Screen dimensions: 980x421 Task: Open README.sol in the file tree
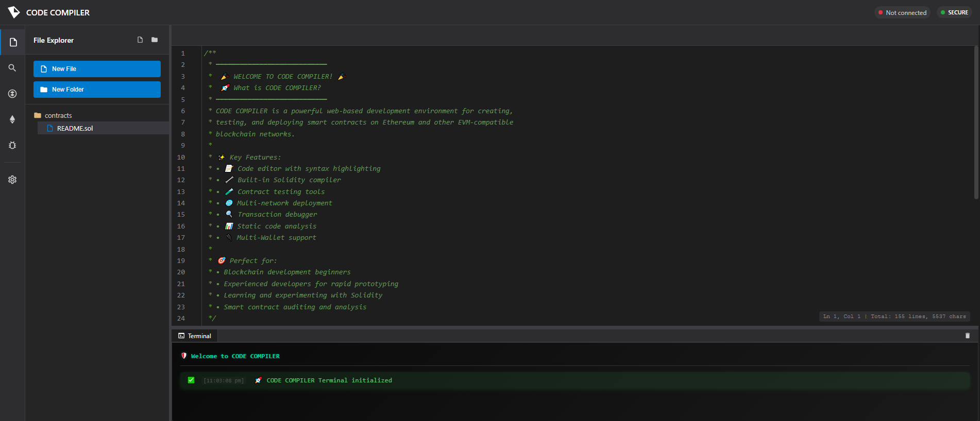pyautogui.click(x=103, y=128)
